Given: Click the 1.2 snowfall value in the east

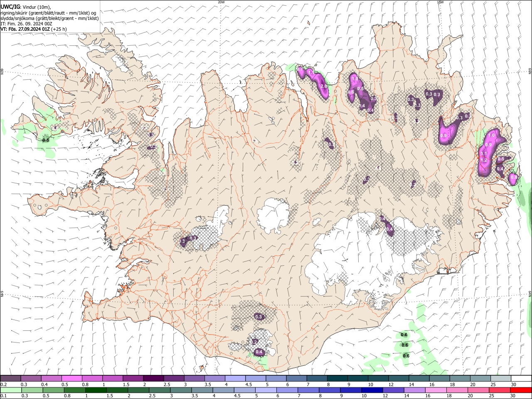Looking at the screenshot, I should click(x=483, y=160).
